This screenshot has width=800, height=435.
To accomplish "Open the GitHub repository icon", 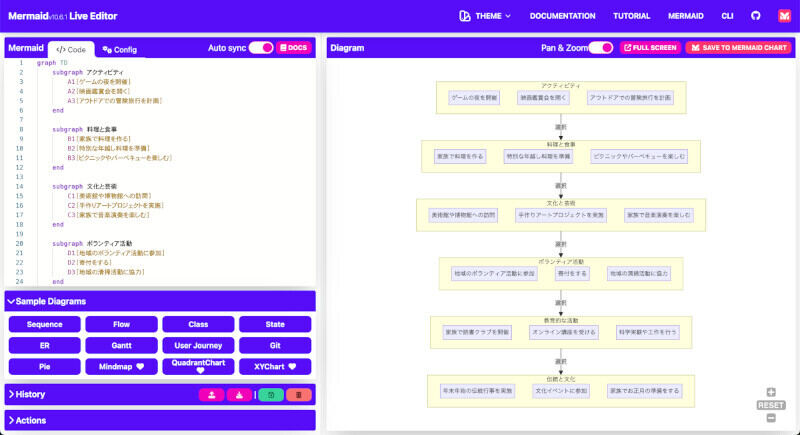I will click(x=755, y=16).
